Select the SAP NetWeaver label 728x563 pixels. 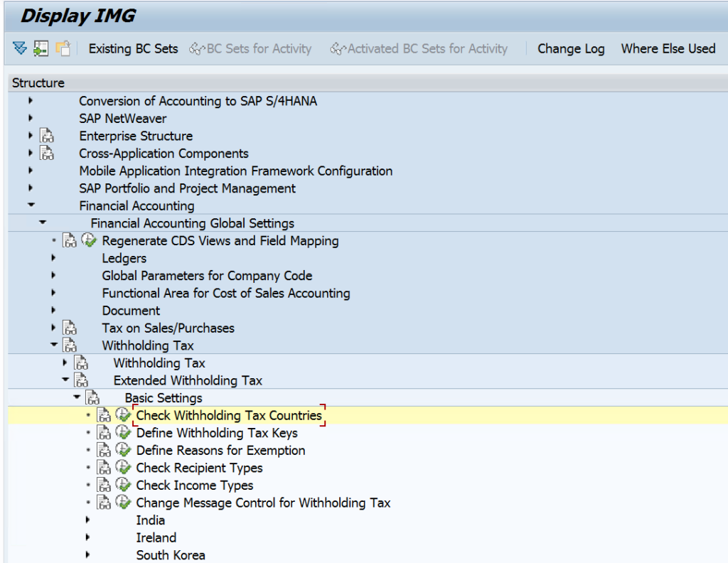(122, 118)
